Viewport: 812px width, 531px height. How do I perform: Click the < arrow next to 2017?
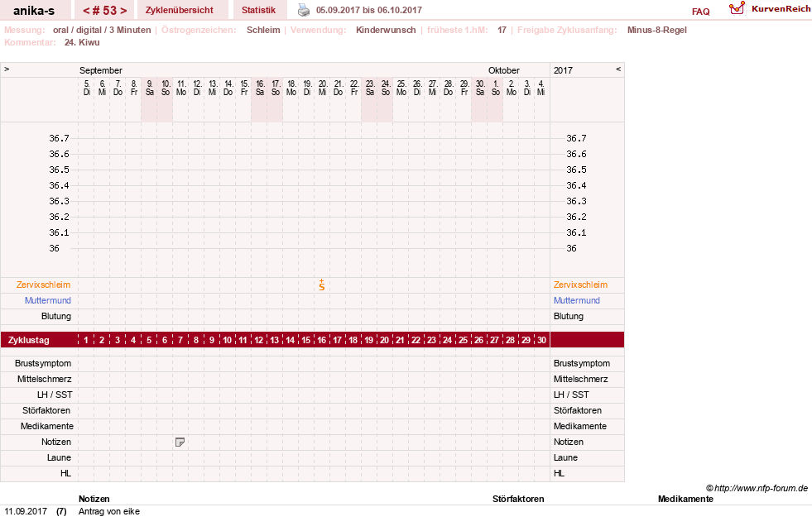click(617, 69)
